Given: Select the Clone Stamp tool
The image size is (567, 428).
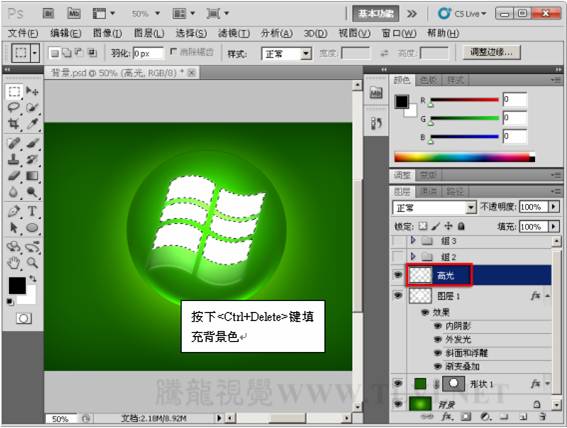Looking at the screenshot, I should (x=14, y=159).
